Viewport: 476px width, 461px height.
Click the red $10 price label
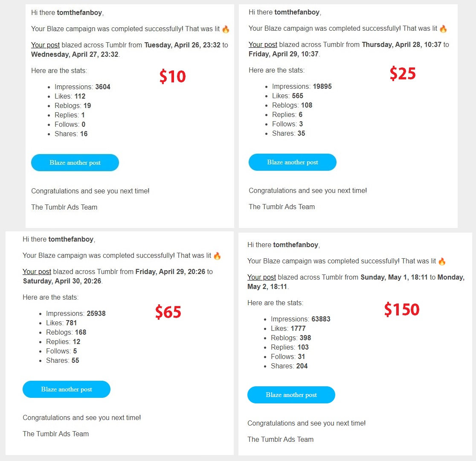click(x=173, y=76)
